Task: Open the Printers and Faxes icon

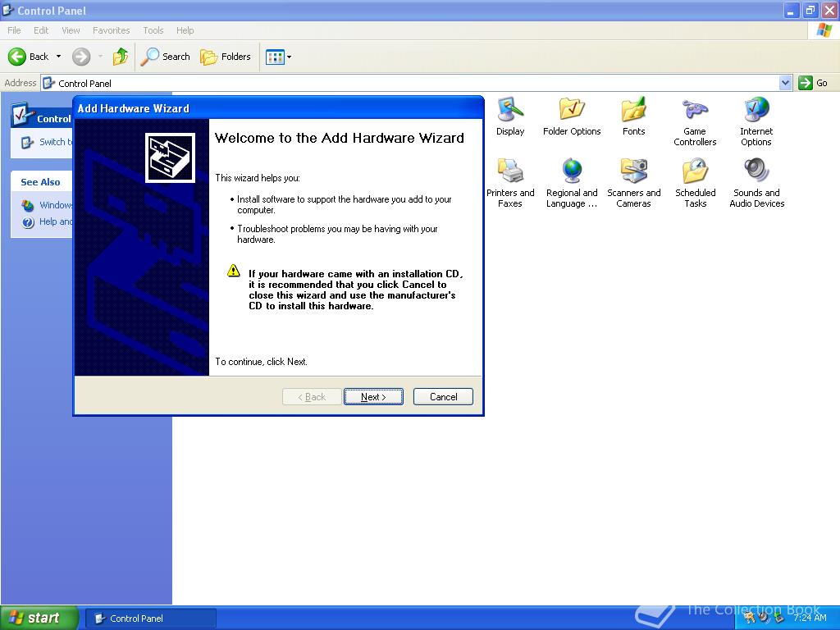Action: coord(510,183)
